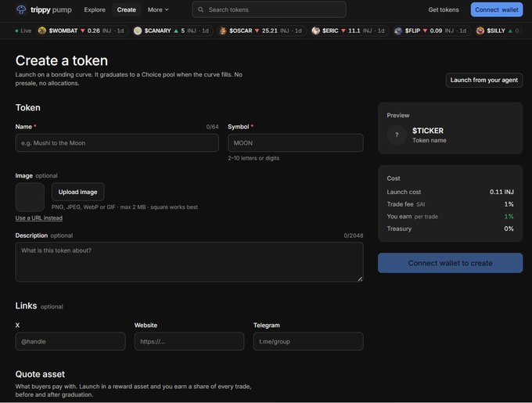Click Launch from your agent button
The height and width of the screenshot is (403, 532).
click(483, 80)
